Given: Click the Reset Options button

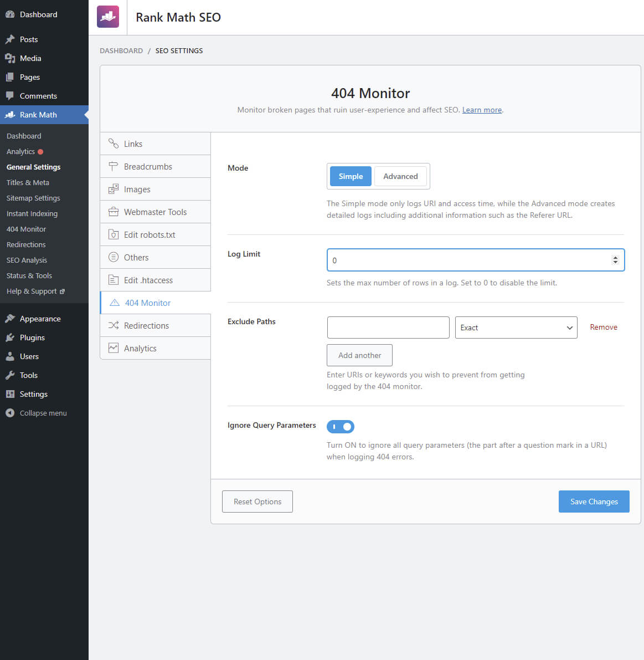Looking at the screenshot, I should click(257, 502).
